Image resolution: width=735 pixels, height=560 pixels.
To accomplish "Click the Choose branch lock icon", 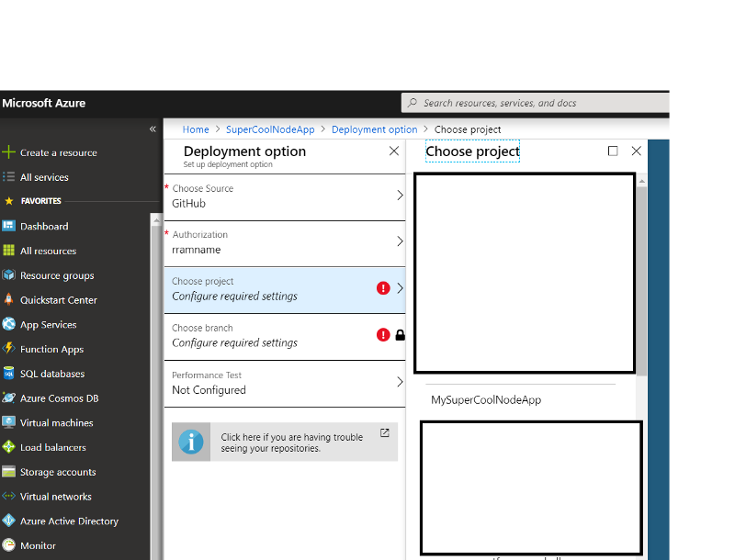I will pos(400,335).
